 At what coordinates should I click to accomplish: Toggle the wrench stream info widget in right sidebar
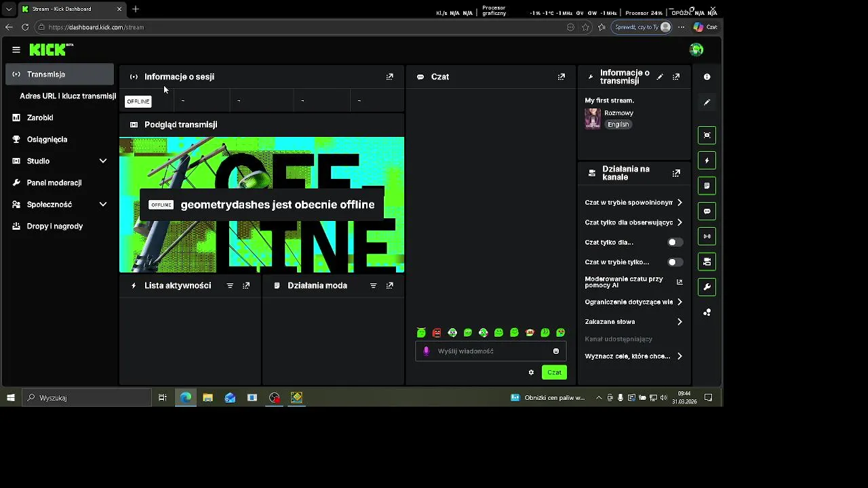[707, 287]
